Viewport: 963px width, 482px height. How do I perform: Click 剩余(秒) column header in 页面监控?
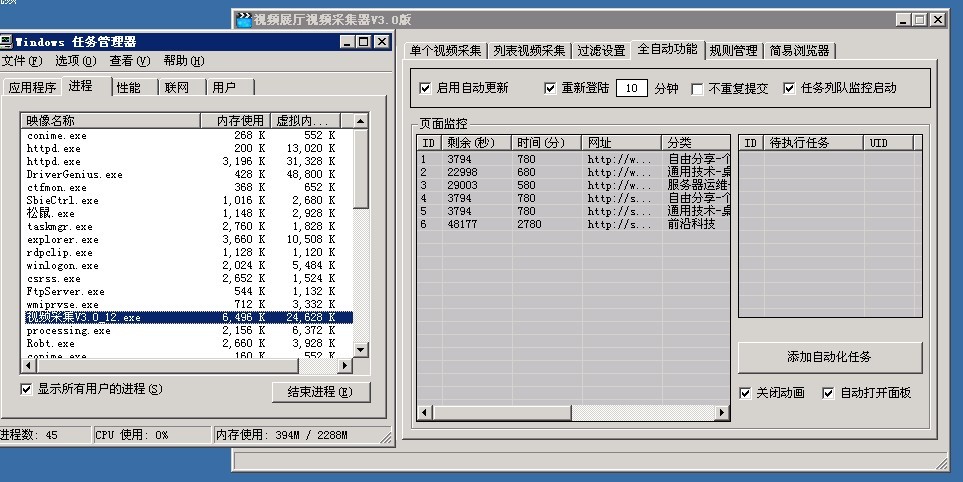pos(477,143)
